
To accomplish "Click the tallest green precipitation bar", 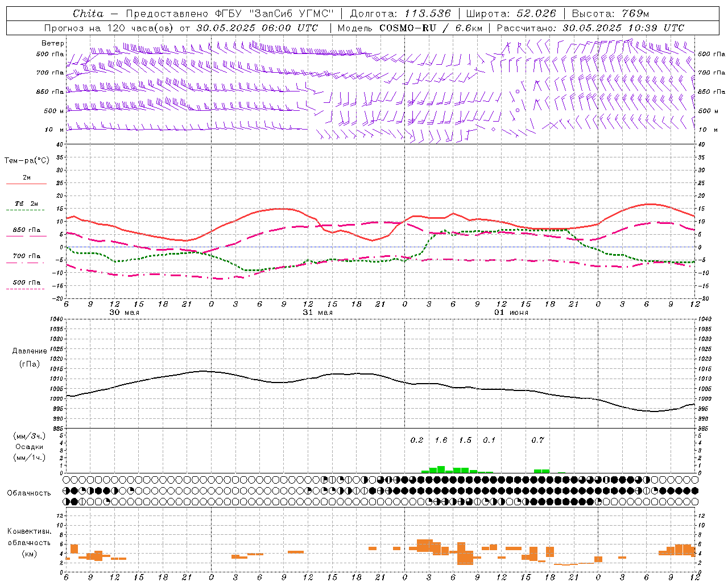I will 441,469.
